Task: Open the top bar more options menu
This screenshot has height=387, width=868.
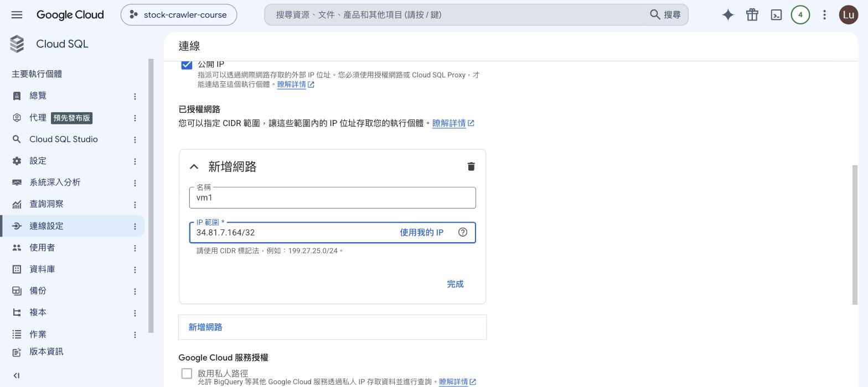Action: 824,15
